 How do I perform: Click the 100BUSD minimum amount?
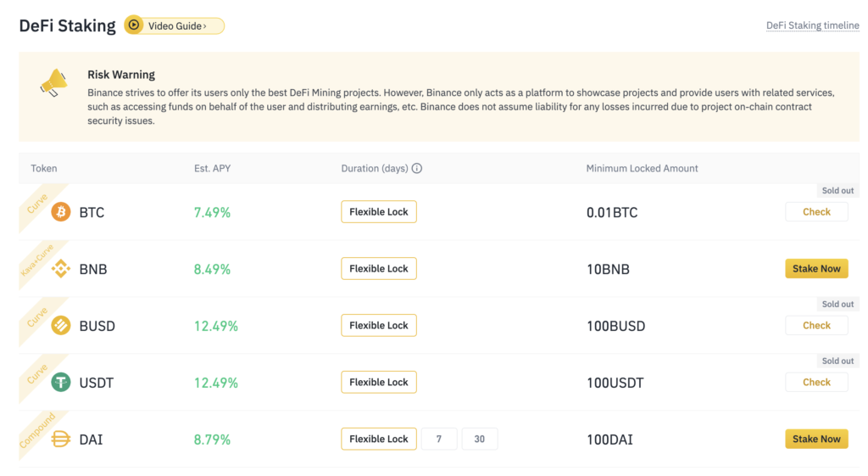click(616, 326)
